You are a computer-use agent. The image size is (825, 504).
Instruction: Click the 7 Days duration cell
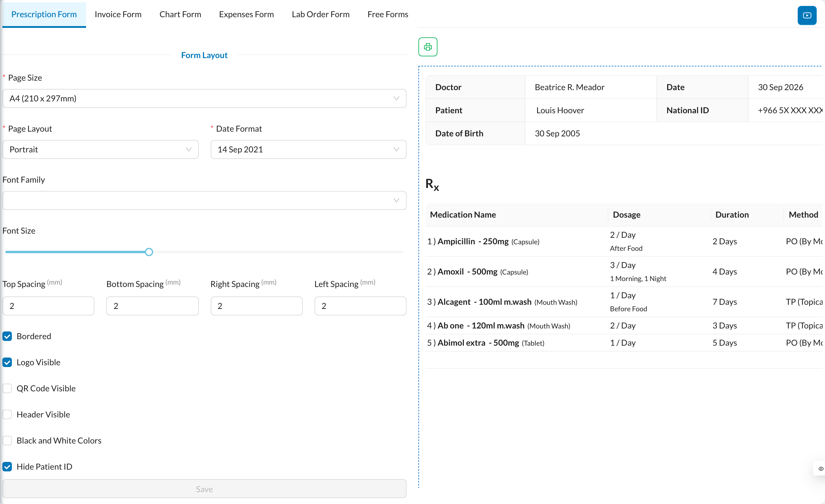[725, 302]
